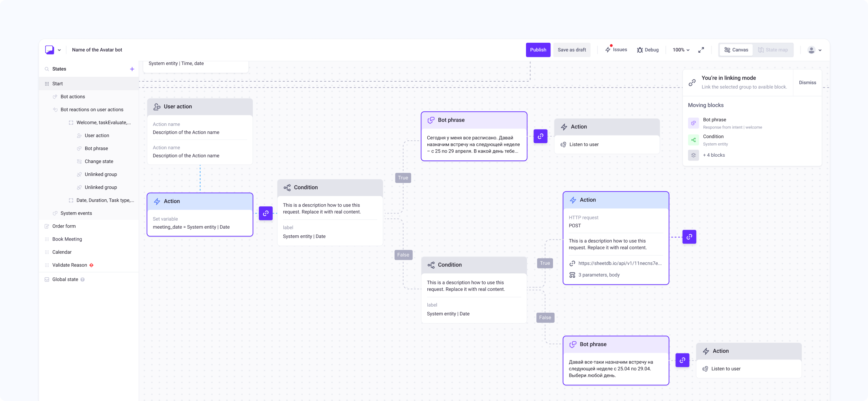This screenshot has width=868, height=401.
Task: Dismiss the linking mode notification
Action: pos(808,82)
